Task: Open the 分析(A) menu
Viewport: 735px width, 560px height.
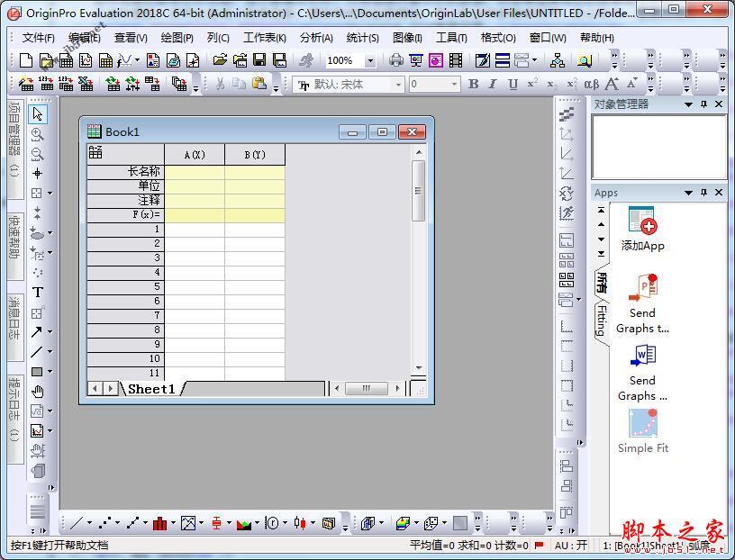Action: pyautogui.click(x=316, y=38)
